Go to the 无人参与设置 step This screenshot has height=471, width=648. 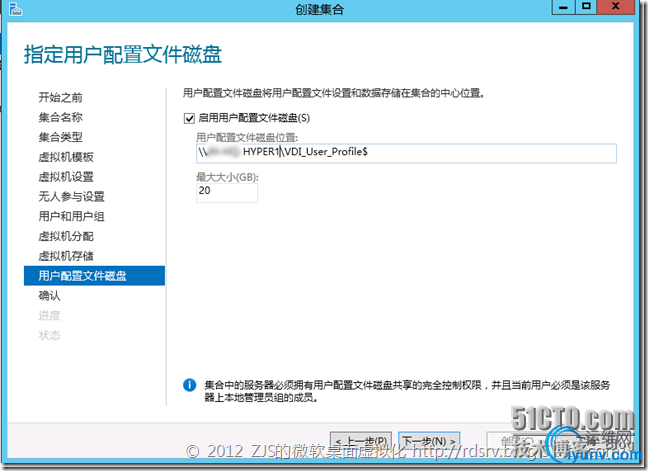(71, 197)
